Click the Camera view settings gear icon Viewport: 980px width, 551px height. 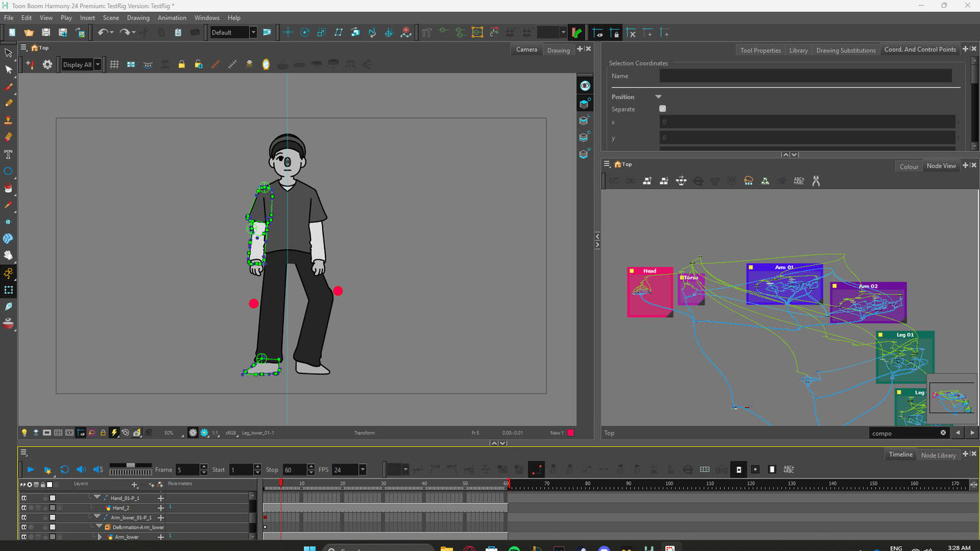[47, 65]
